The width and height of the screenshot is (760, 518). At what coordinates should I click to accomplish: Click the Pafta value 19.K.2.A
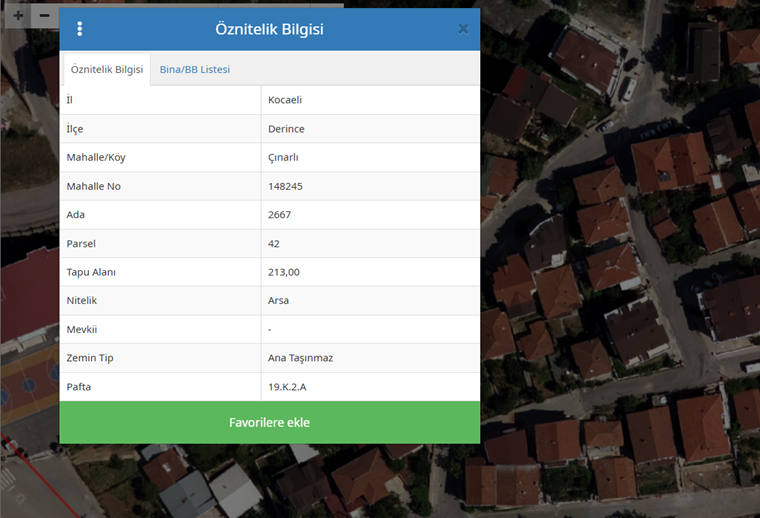pyautogui.click(x=287, y=386)
